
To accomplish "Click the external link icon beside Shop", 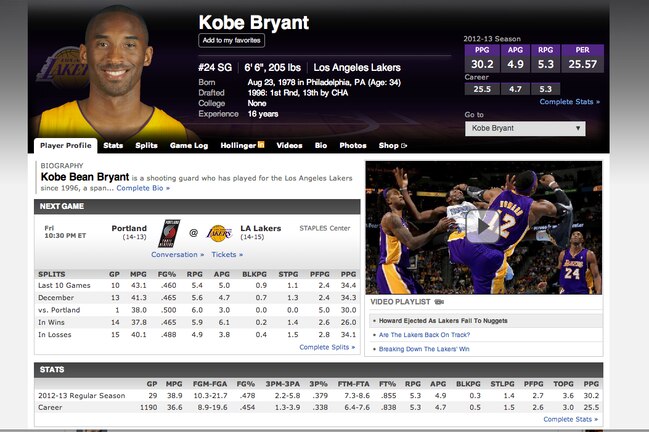I will (x=404, y=146).
